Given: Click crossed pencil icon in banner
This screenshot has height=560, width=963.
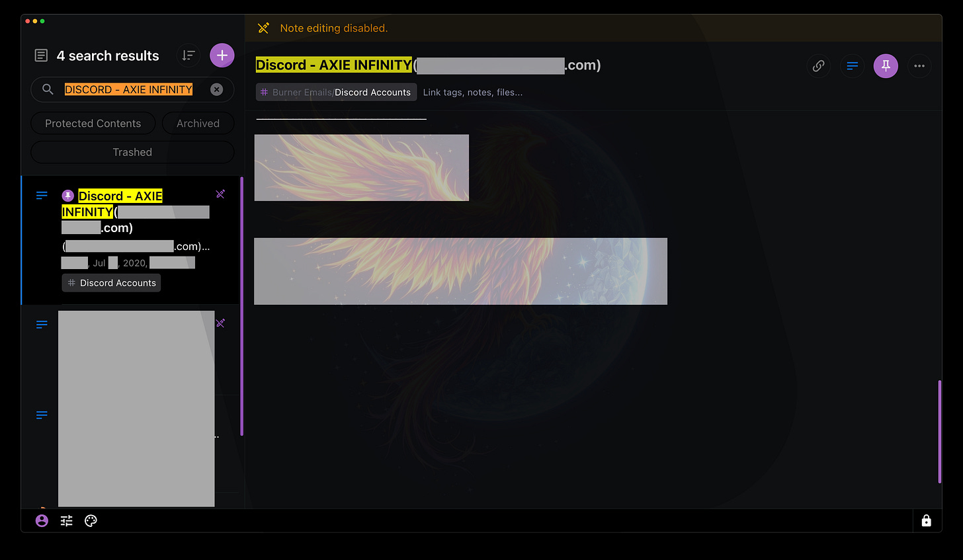Looking at the screenshot, I should 263,28.
